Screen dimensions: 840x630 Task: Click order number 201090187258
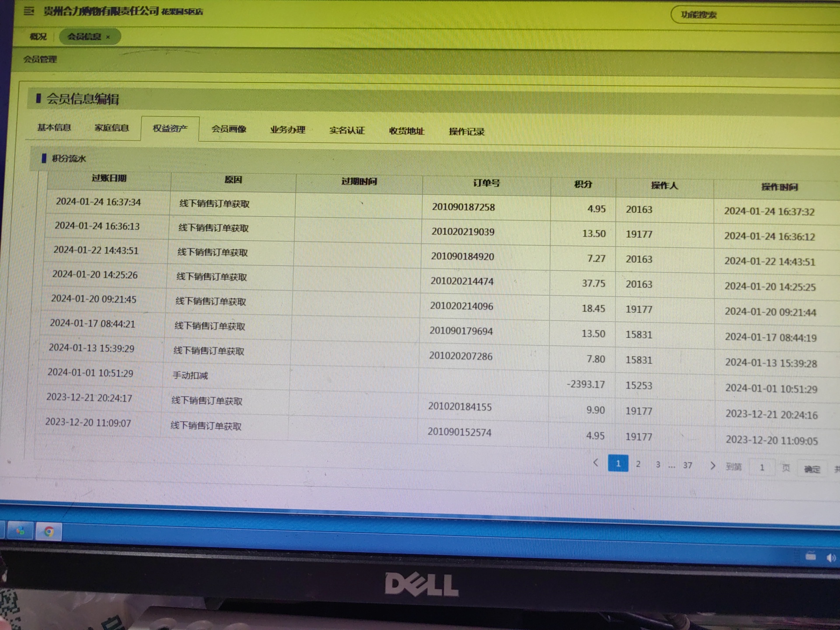pyautogui.click(x=463, y=207)
